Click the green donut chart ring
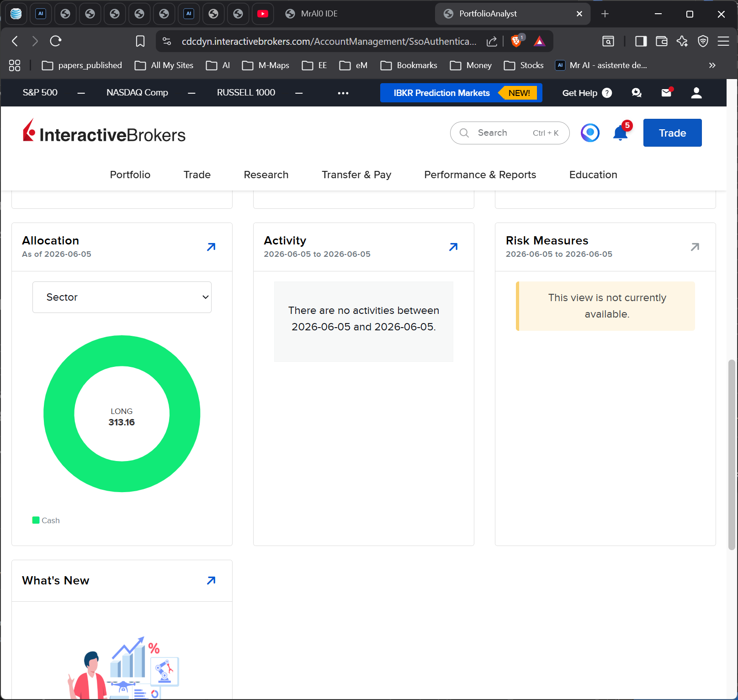Screen dimensions: 738x700 point(122,351)
